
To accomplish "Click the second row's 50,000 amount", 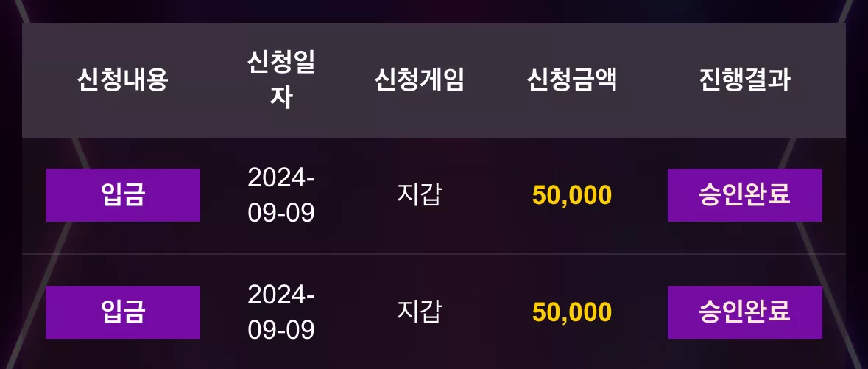I will (x=572, y=312).
